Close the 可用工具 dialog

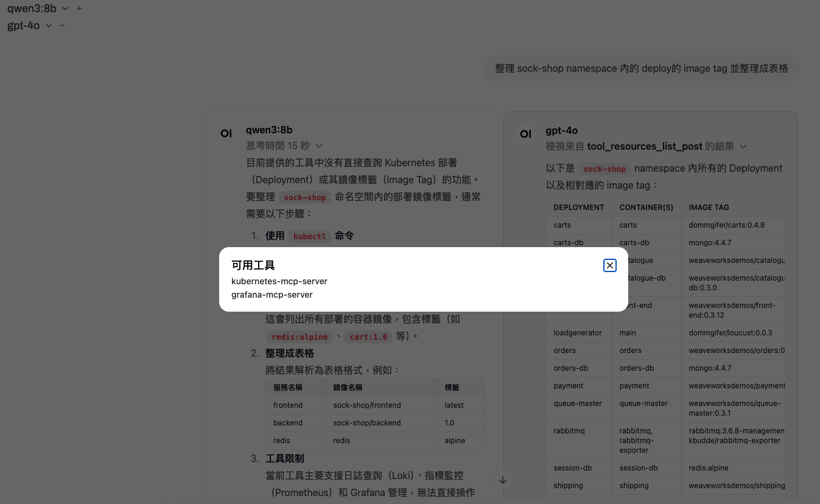pyautogui.click(x=609, y=265)
